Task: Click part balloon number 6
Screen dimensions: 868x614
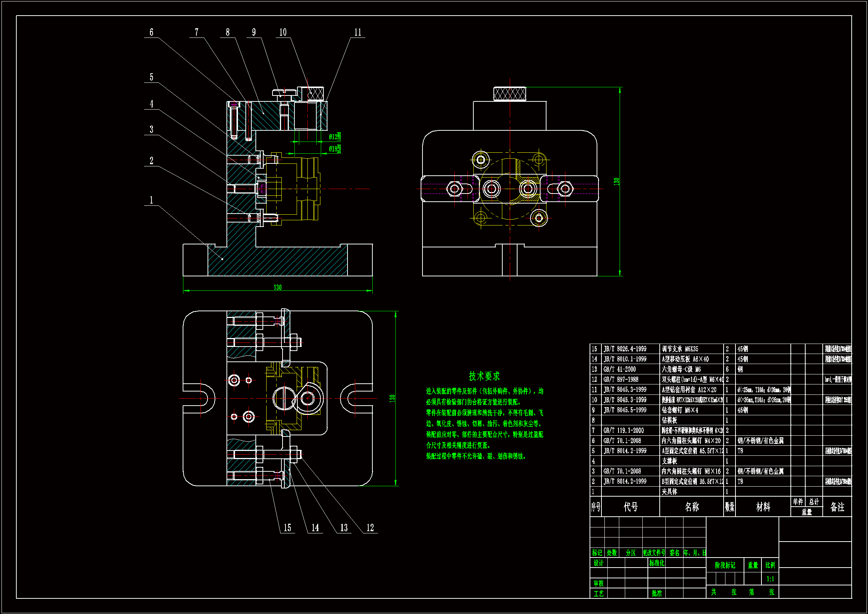Action: (151, 33)
